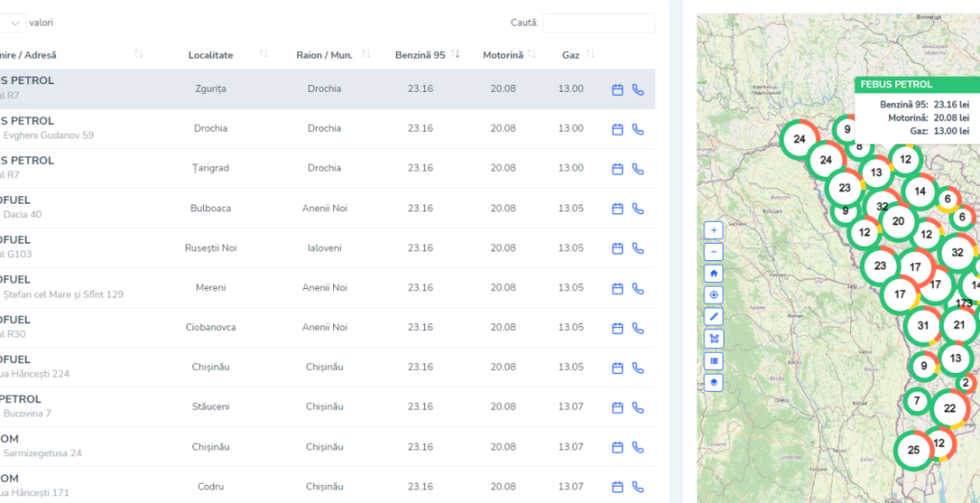Click the map cluster marker labeled 25
Image resolution: width=980 pixels, height=503 pixels.
[x=913, y=450]
